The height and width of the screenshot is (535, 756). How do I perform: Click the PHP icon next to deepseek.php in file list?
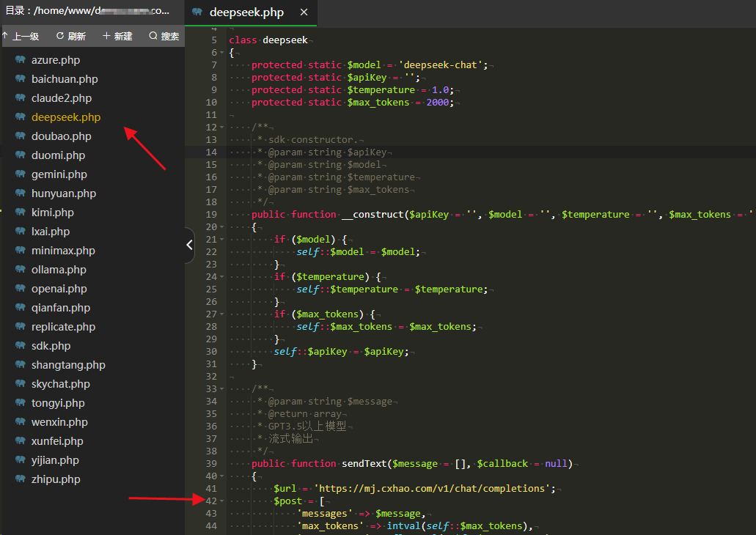click(x=21, y=117)
